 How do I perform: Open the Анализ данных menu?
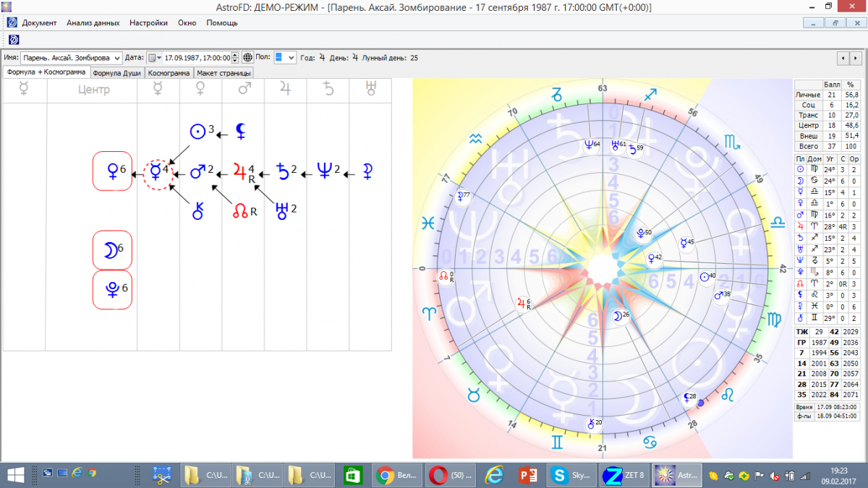[x=93, y=22]
